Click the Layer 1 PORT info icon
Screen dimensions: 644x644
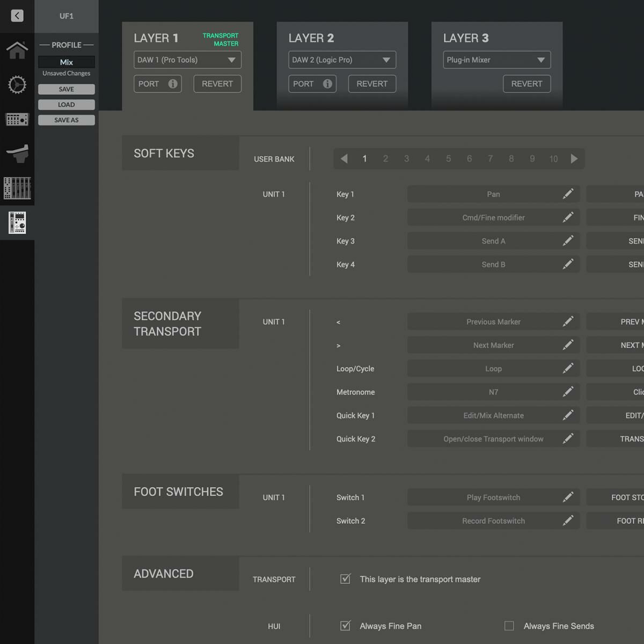coord(173,84)
